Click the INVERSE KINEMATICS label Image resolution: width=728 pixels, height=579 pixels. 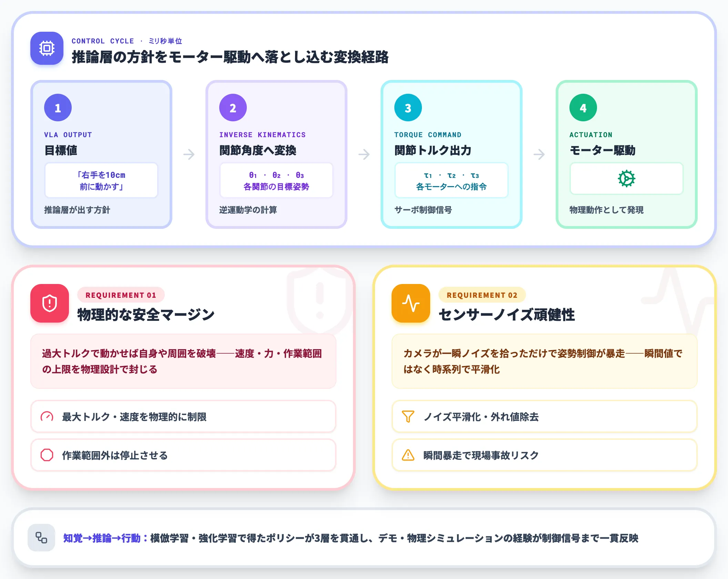[263, 135]
